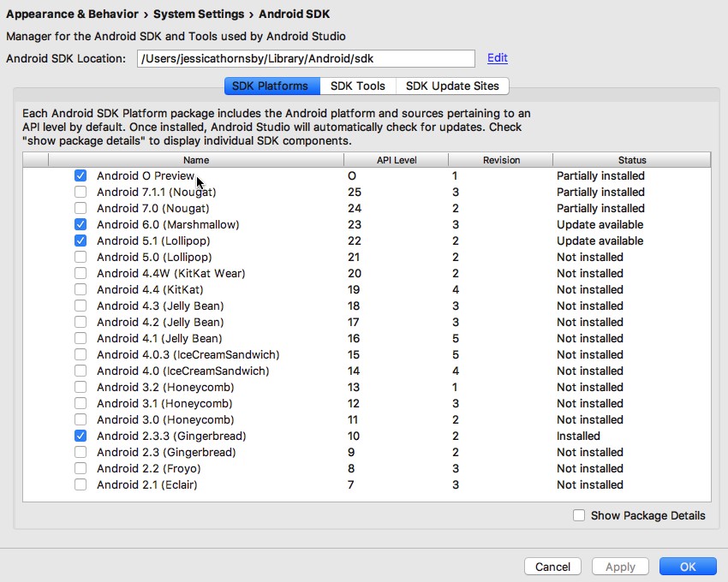This screenshot has height=582, width=728.
Task: Confirm with the OK button
Action: (x=688, y=567)
